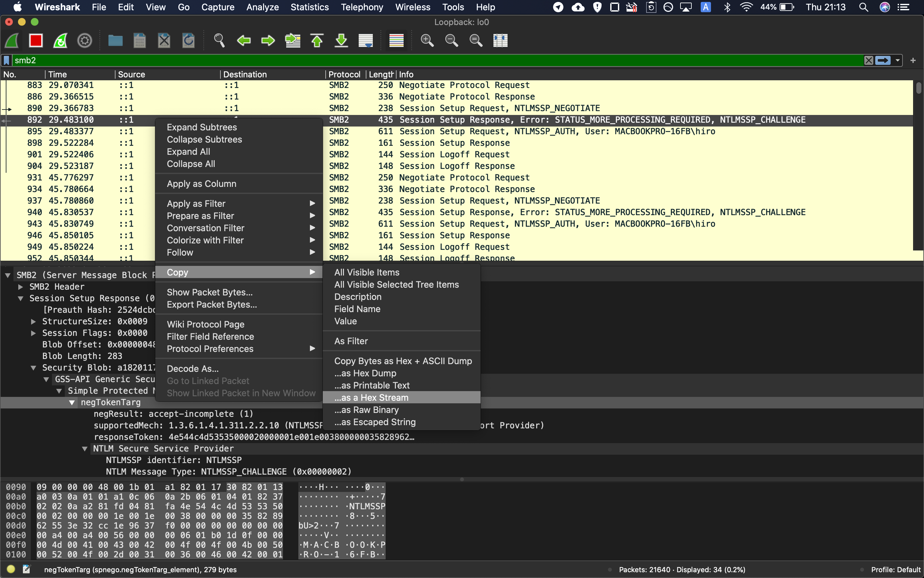Jump to the first packet
The width and height of the screenshot is (924, 578).
point(317,40)
